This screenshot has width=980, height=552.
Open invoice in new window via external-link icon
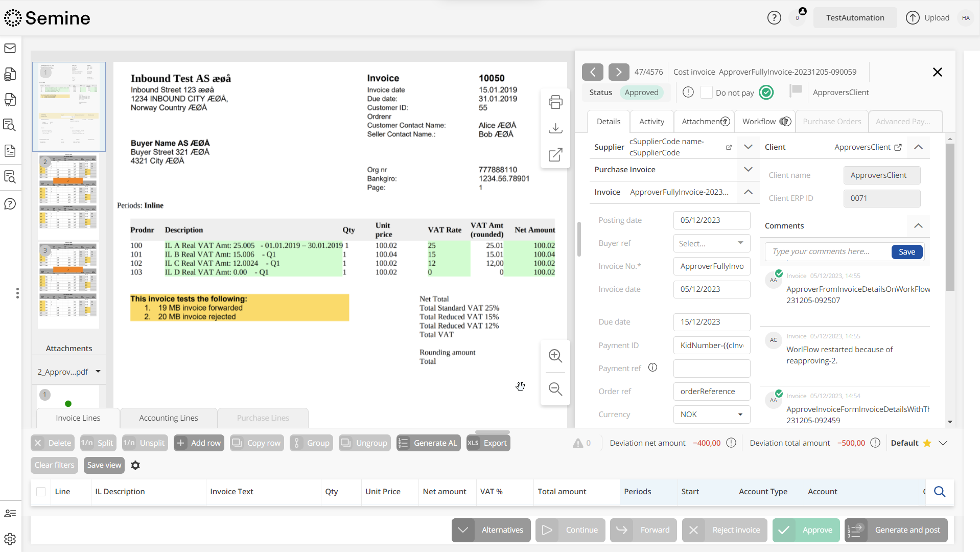[x=555, y=155]
